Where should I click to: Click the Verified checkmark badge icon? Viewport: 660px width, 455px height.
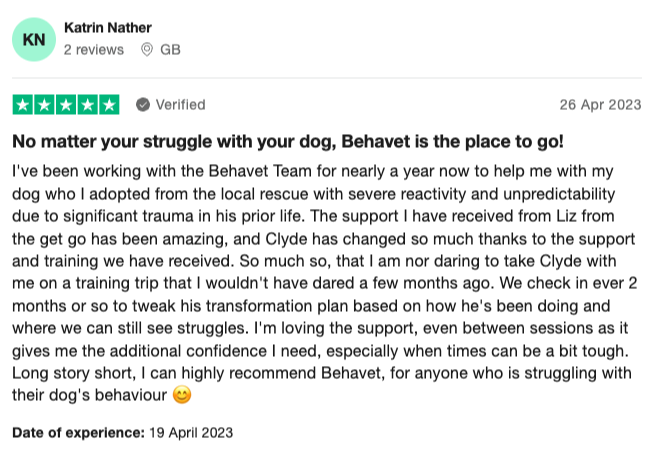click(x=143, y=105)
